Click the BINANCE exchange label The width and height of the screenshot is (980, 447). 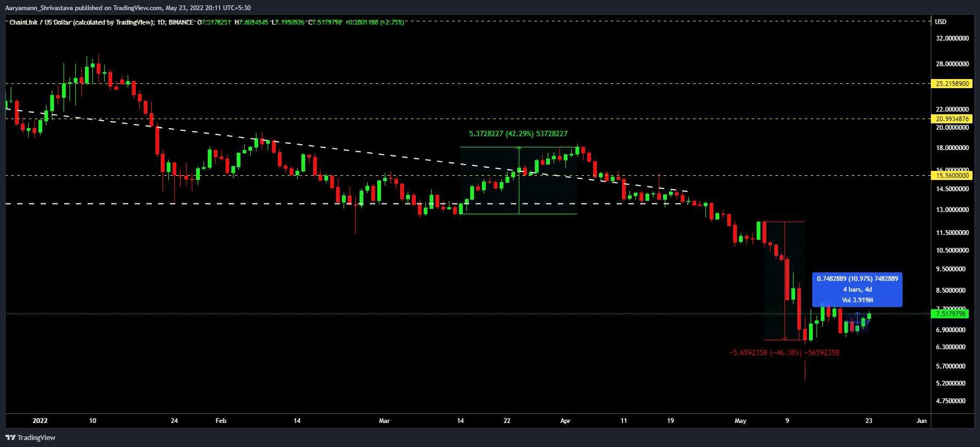pyautogui.click(x=181, y=22)
